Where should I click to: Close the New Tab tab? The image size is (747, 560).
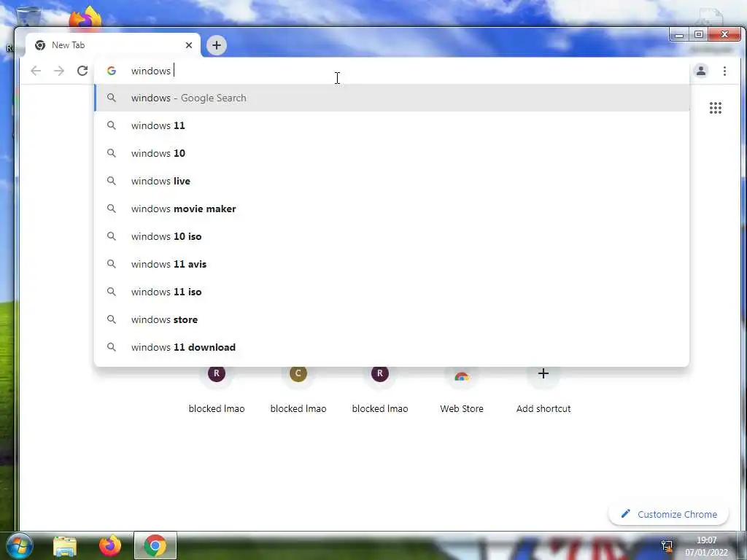(189, 45)
